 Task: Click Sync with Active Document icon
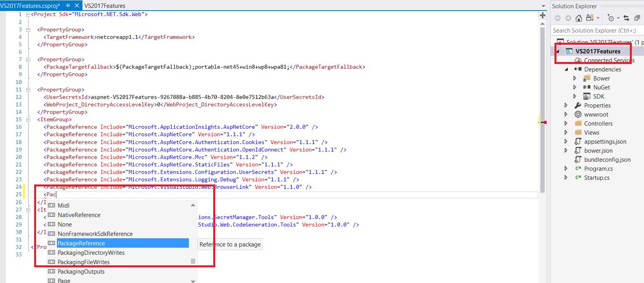point(626,18)
